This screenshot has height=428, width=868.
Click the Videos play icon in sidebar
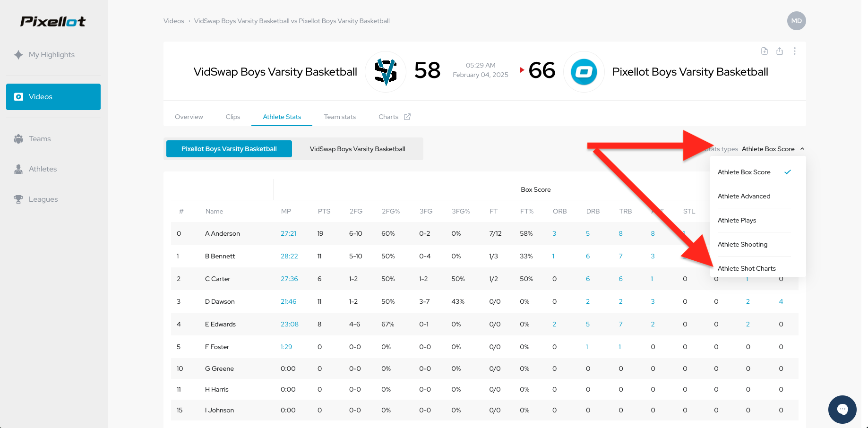click(18, 97)
